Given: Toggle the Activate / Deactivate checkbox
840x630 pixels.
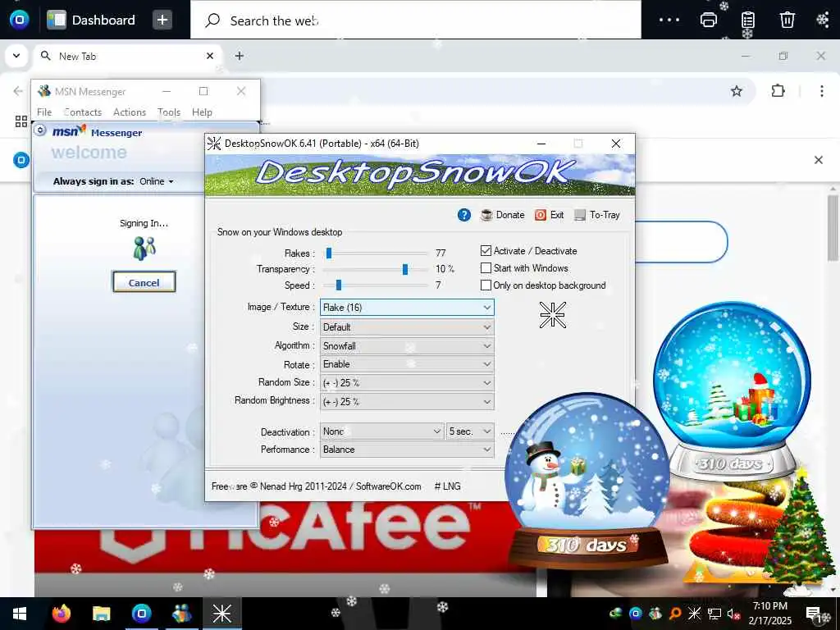Looking at the screenshot, I should pyautogui.click(x=486, y=251).
